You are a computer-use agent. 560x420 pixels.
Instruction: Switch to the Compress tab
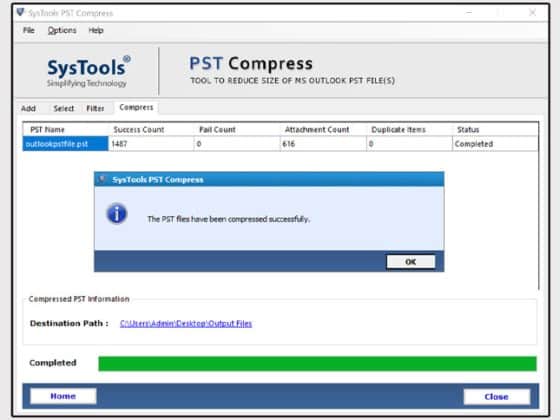click(136, 108)
